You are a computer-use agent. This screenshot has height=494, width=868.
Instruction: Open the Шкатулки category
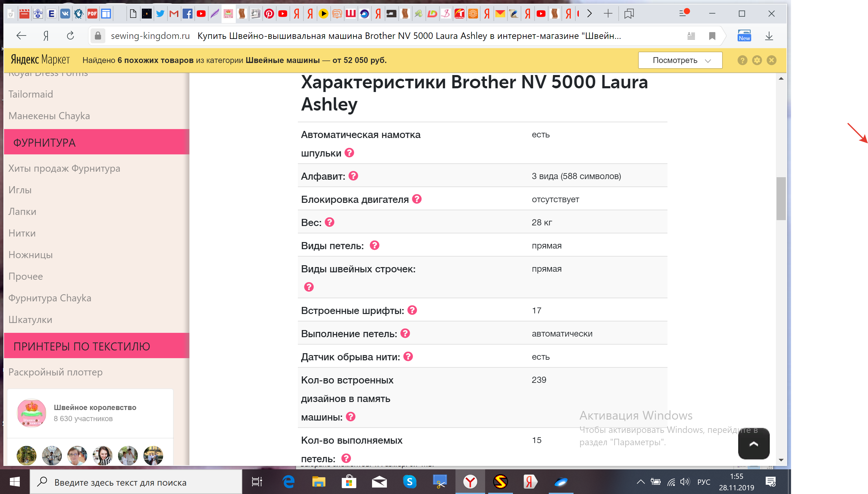tap(30, 320)
